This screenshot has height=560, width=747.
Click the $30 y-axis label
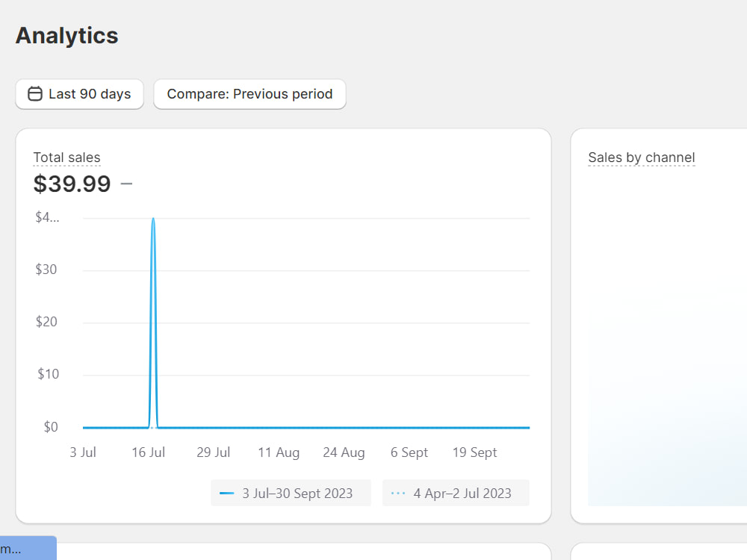tap(46, 270)
